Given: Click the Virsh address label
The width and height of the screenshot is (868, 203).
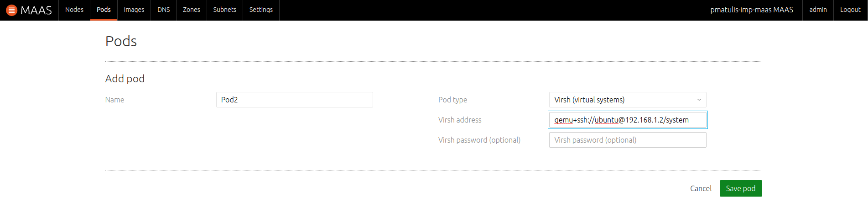Looking at the screenshot, I should 460,120.
